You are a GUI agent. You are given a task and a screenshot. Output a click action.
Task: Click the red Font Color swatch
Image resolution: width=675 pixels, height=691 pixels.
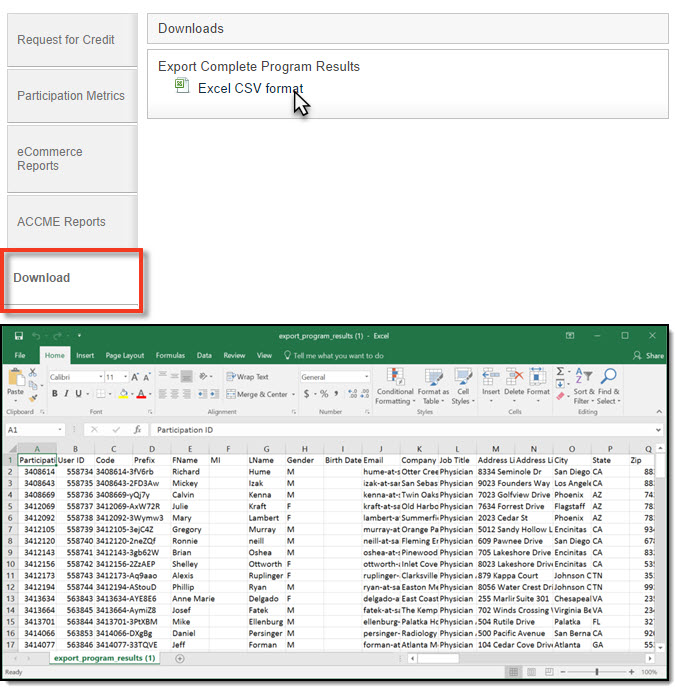(x=141, y=394)
